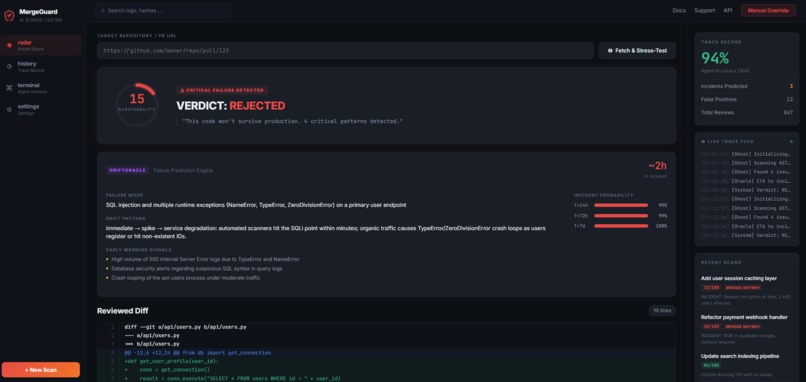Viewport: 806px width, 382px height.
Task: Click the 500 Internal Server Error warning signal
Action: [x=205, y=259]
